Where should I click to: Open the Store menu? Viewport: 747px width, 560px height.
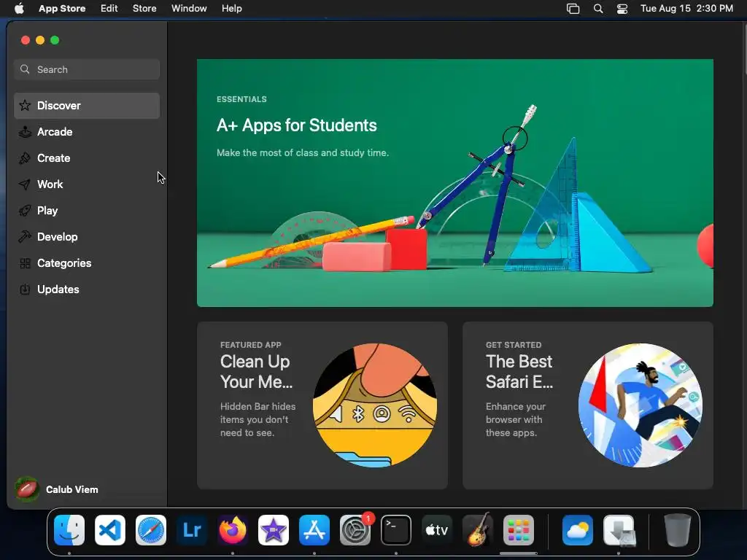(144, 9)
